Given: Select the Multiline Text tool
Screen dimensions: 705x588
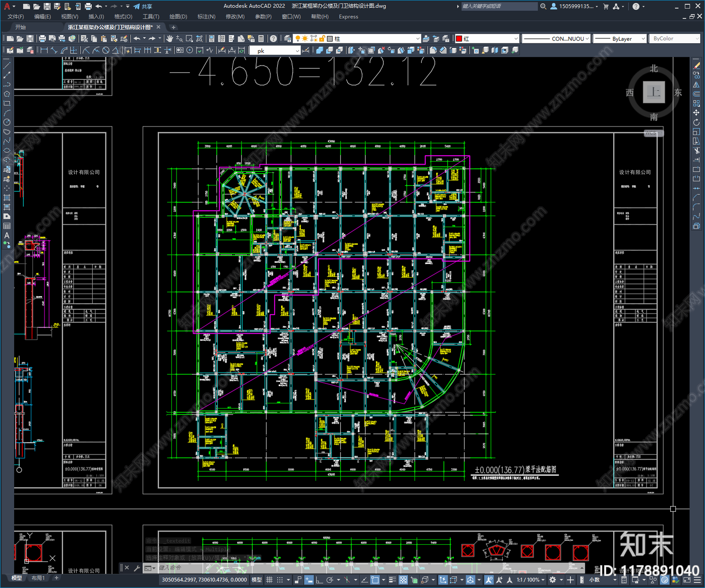Looking at the screenshot, I should point(7,235).
